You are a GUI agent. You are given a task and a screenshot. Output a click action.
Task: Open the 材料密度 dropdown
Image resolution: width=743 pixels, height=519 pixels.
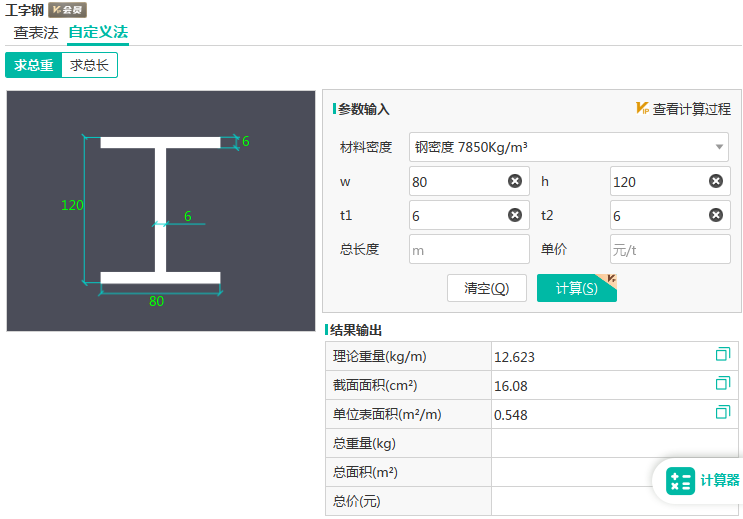click(568, 147)
